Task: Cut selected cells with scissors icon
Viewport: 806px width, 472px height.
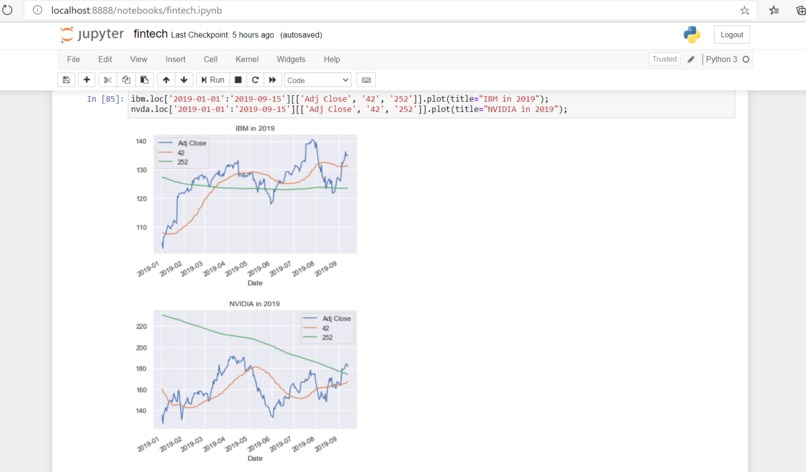Action: 107,80
